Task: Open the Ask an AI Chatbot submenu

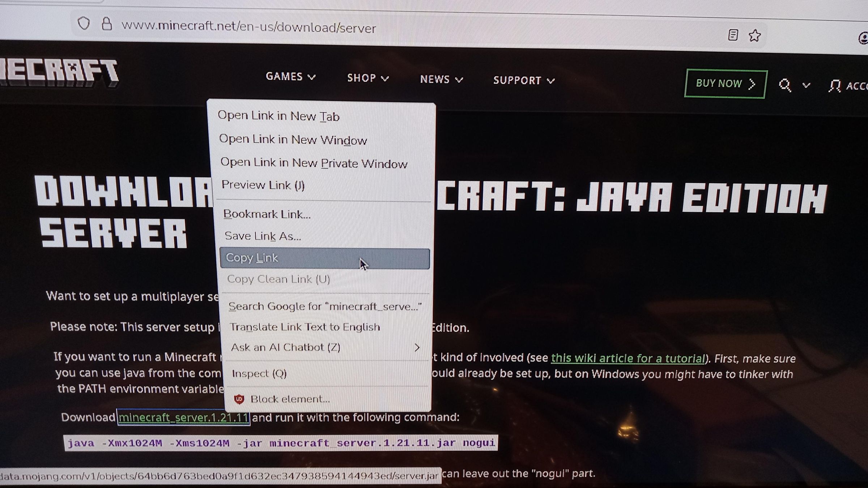Action: pyautogui.click(x=325, y=347)
